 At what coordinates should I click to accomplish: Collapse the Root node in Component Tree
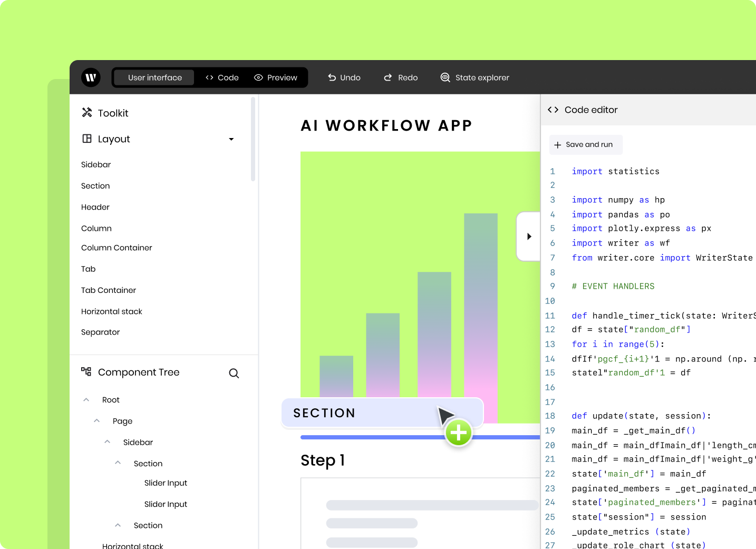click(86, 399)
